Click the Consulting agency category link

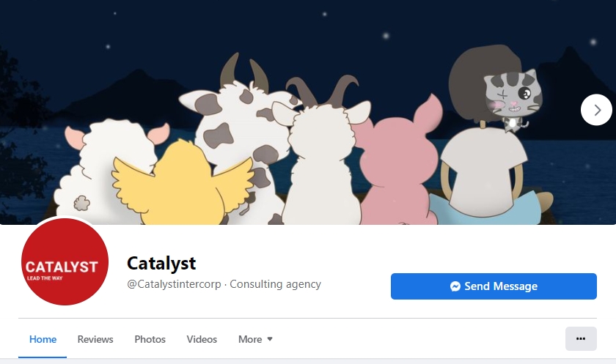275,284
